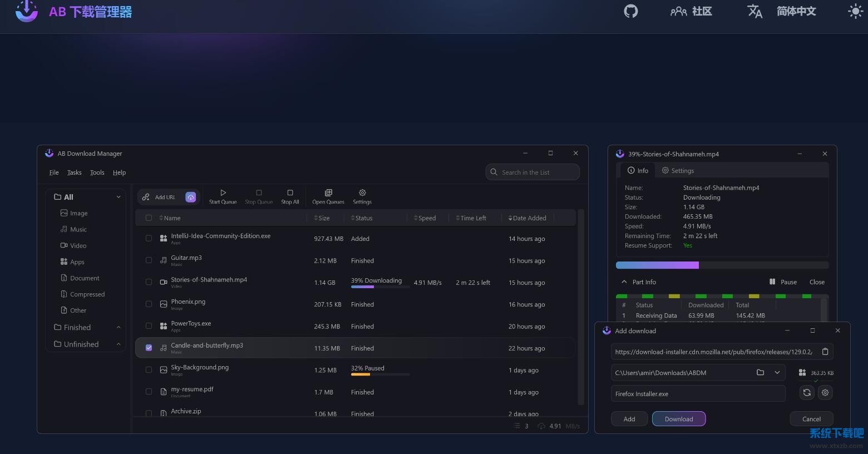Screen dimensions: 868x454
Task: Switch to the Settings tab in download window
Action: pos(678,171)
